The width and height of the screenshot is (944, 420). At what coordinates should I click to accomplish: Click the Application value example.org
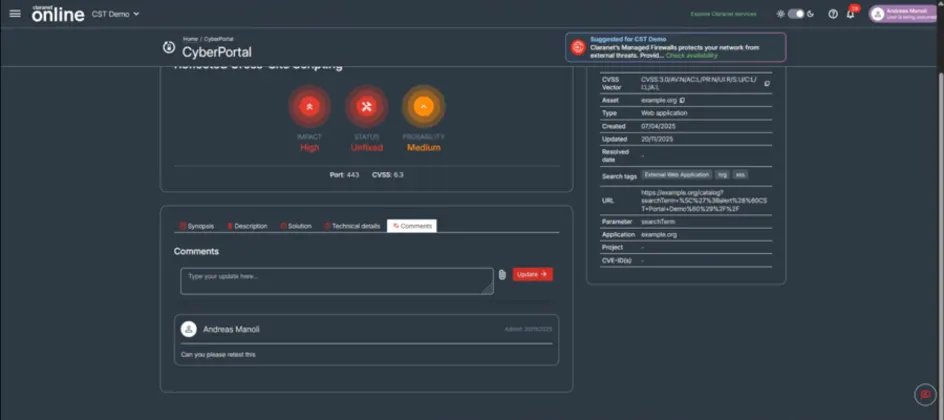(659, 235)
